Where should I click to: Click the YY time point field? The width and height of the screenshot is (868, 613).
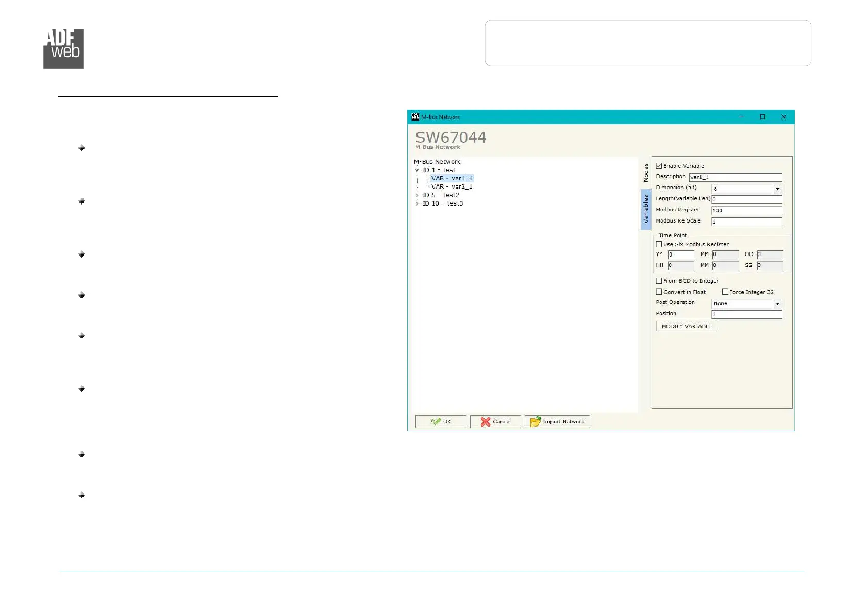coord(681,254)
